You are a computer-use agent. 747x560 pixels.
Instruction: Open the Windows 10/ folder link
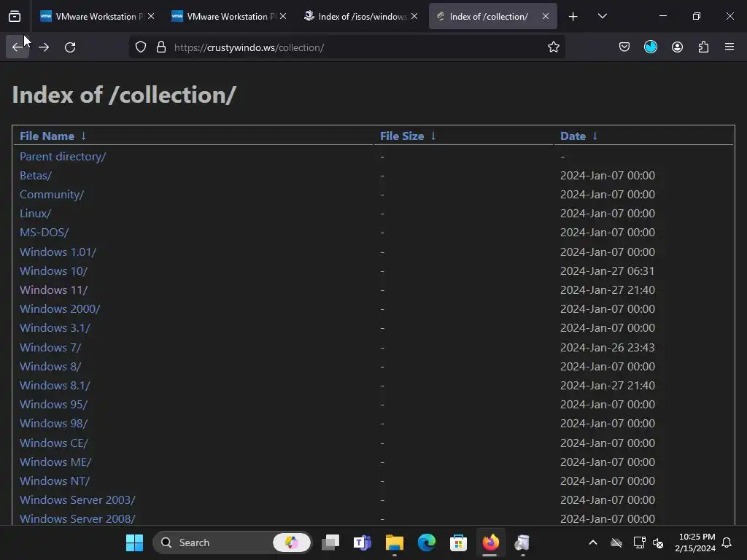pos(53,271)
